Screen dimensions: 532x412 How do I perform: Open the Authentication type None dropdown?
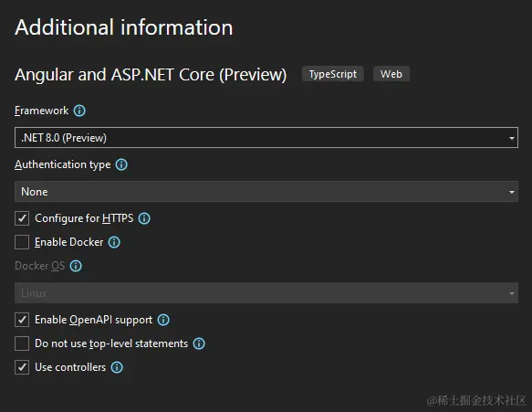pyautogui.click(x=266, y=192)
